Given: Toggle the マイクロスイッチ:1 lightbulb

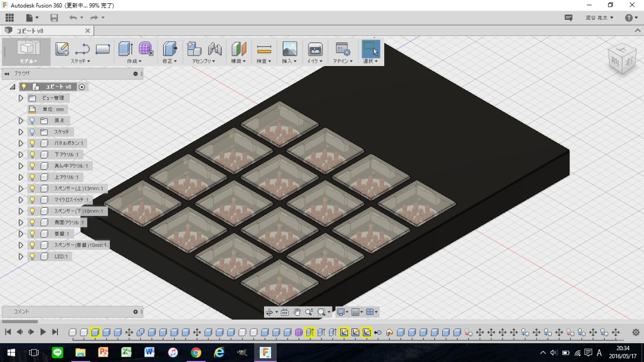Looking at the screenshot, I should click(32, 200).
